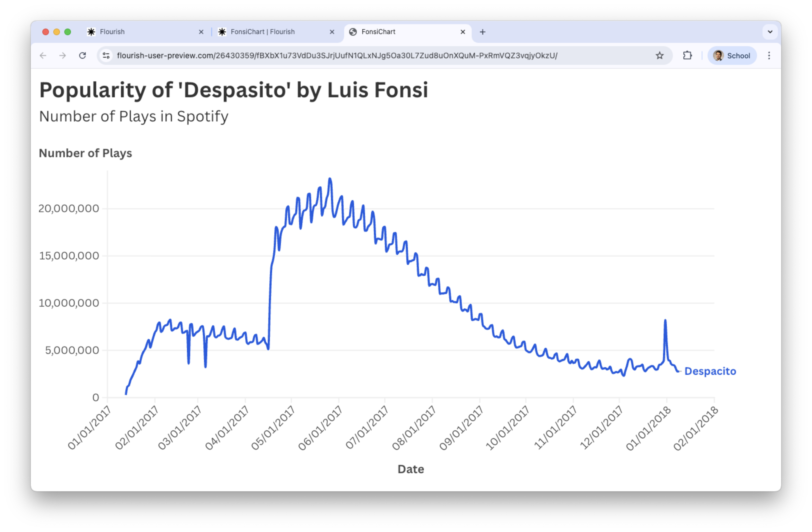Open the Extensions puzzle icon

[687, 56]
